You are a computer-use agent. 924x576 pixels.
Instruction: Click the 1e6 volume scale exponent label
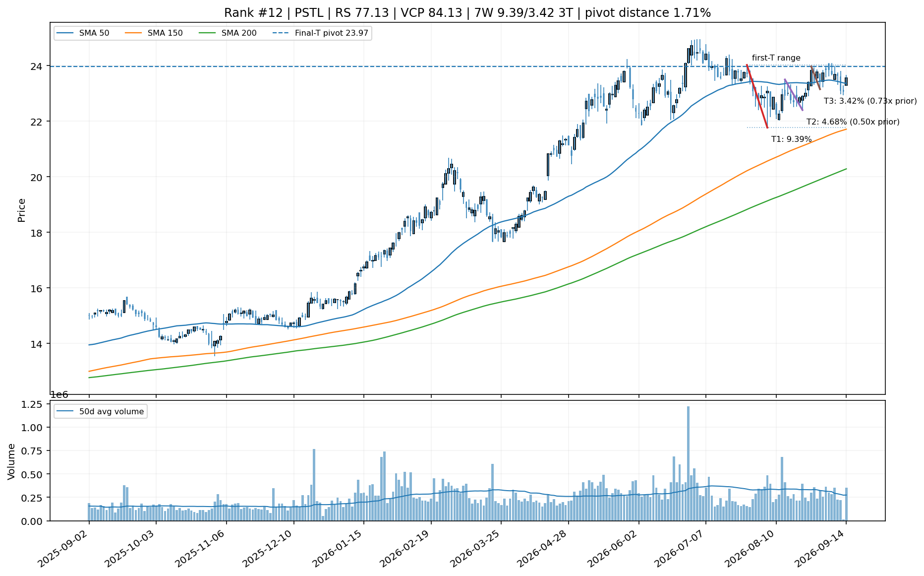pyautogui.click(x=59, y=395)
